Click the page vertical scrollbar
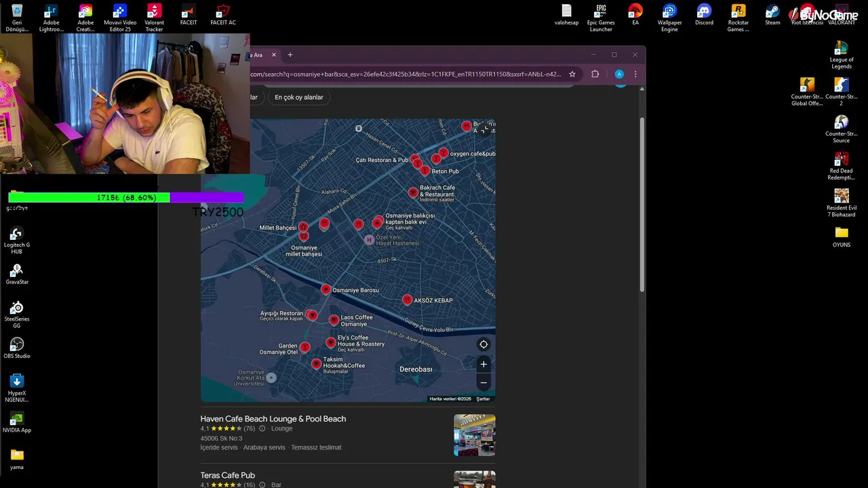868x488 pixels. 642,203
